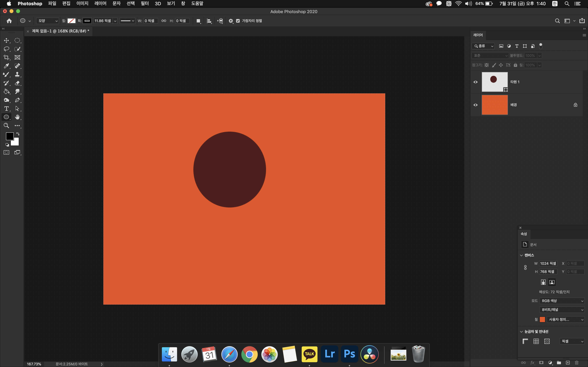
Task: Open the 필터 menu
Action: tap(145, 4)
